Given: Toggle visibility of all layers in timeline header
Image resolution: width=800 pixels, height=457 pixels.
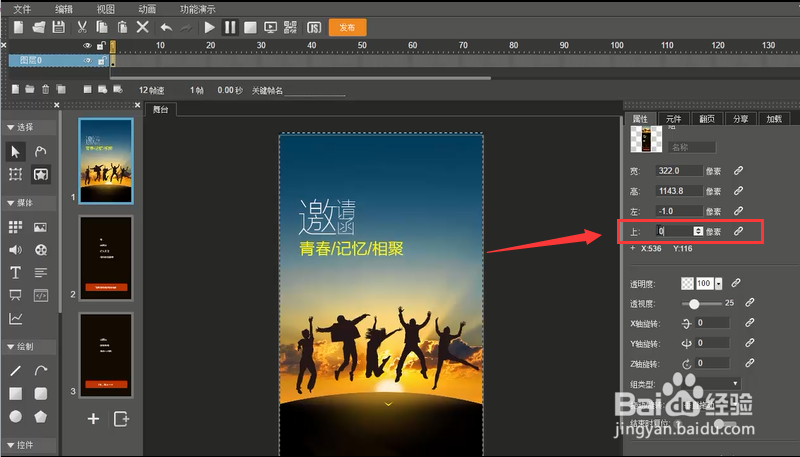Looking at the screenshot, I should tap(87, 45).
